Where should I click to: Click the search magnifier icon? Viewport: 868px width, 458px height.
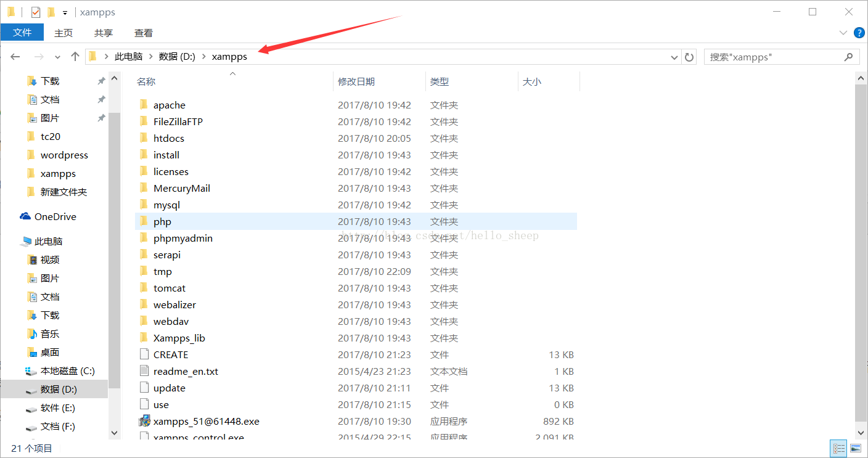tap(848, 57)
